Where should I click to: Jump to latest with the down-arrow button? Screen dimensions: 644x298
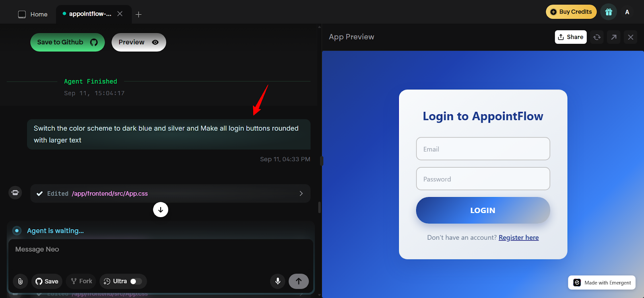point(161,210)
